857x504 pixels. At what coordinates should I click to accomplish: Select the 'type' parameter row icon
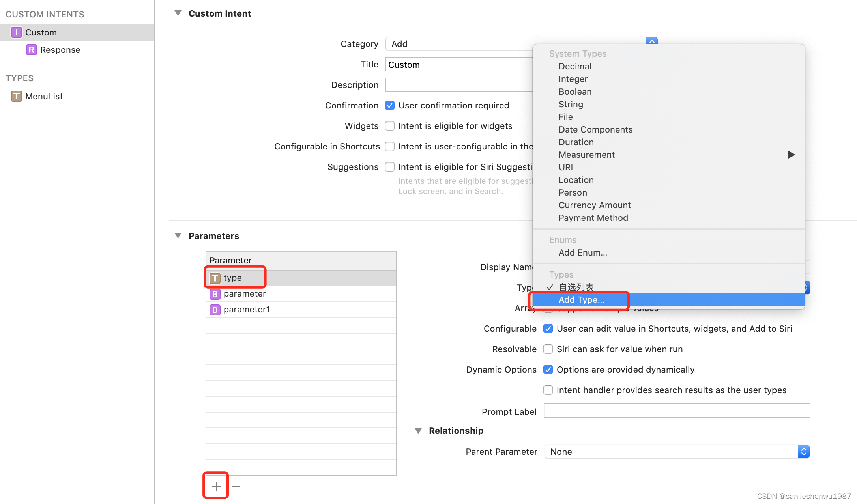click(215, 278)
